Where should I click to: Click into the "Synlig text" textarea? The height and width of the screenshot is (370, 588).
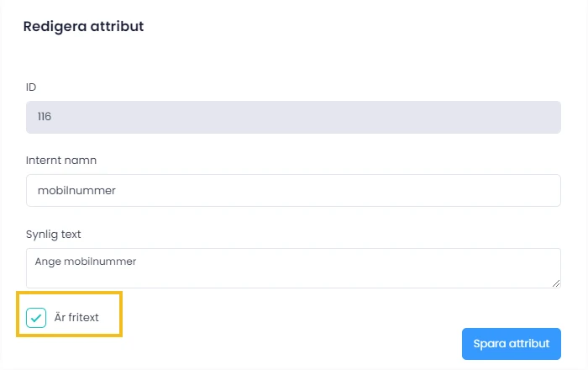(x=293, y=267)
